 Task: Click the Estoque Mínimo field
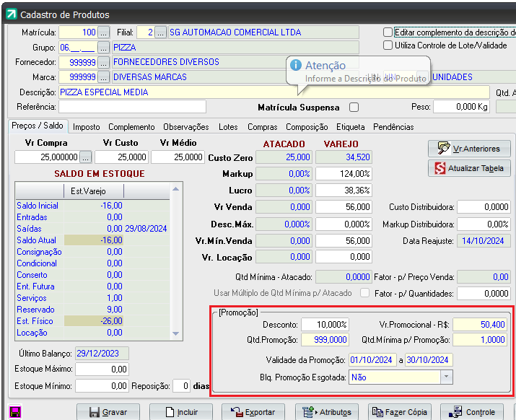(x=102, y=386)
